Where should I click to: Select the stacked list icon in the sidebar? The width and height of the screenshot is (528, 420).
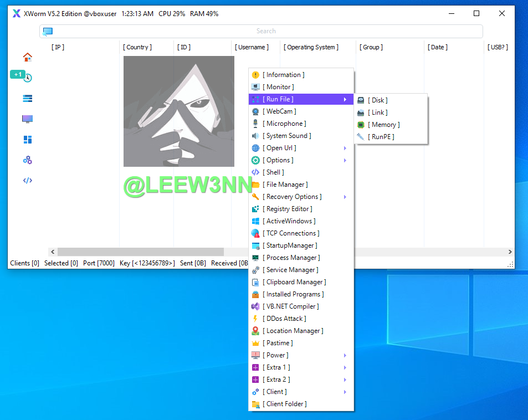point(27,99)
